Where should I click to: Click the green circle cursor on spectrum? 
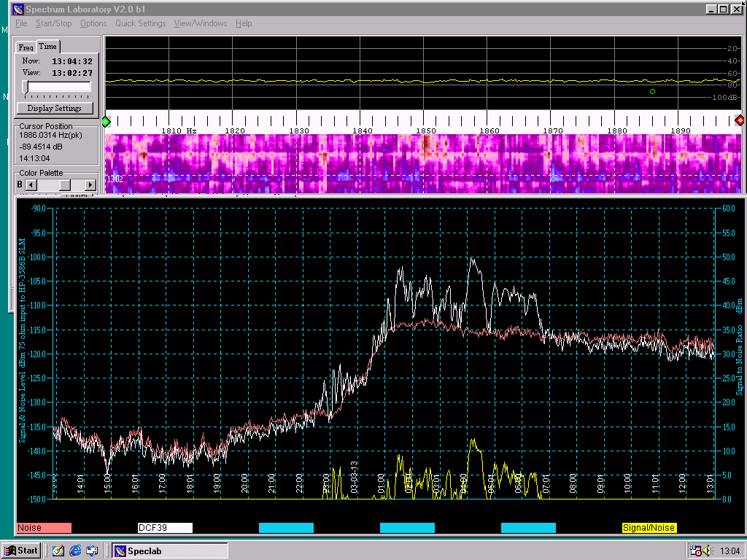click(x=653, y=91)
